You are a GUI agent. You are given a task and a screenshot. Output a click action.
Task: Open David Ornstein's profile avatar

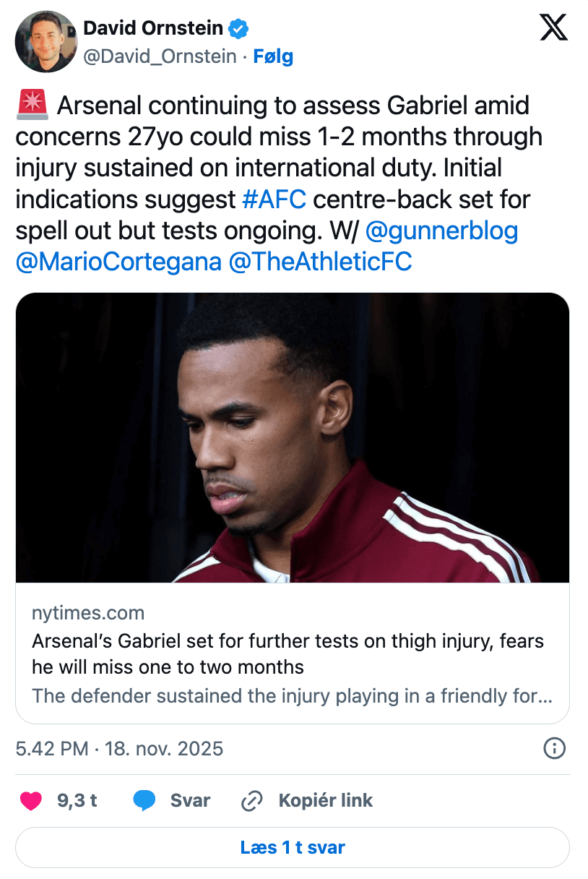click(46, 41)
